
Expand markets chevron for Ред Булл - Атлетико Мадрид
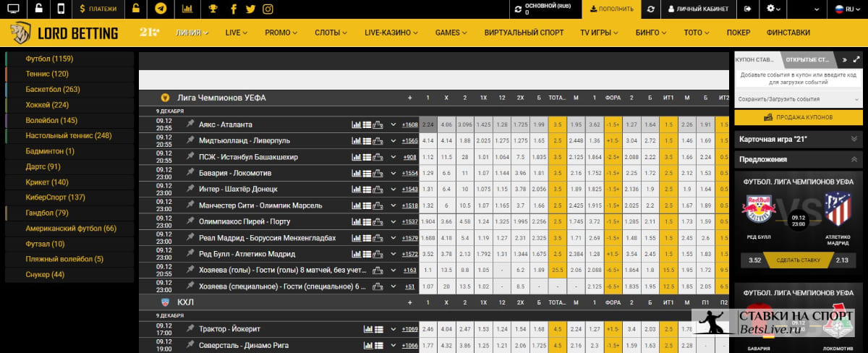click(x=393, y=254)
